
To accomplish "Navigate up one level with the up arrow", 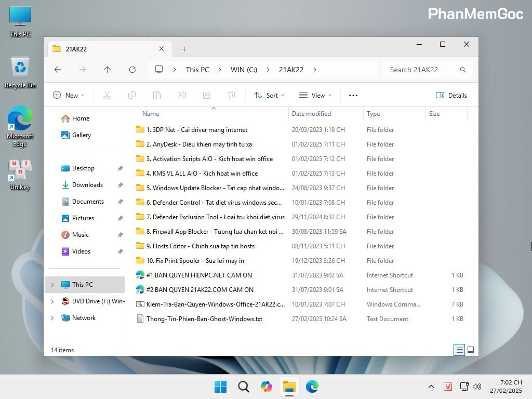I will [108, 69].
